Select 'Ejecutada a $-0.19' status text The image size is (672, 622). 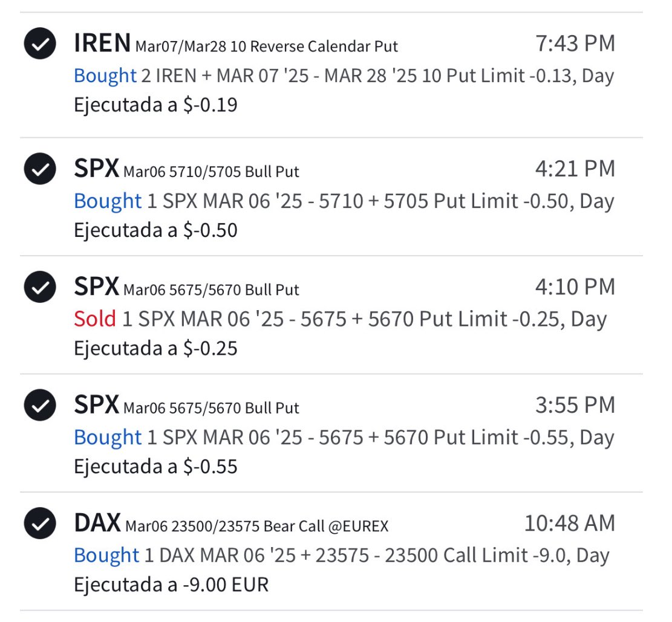tap(155, 105)
